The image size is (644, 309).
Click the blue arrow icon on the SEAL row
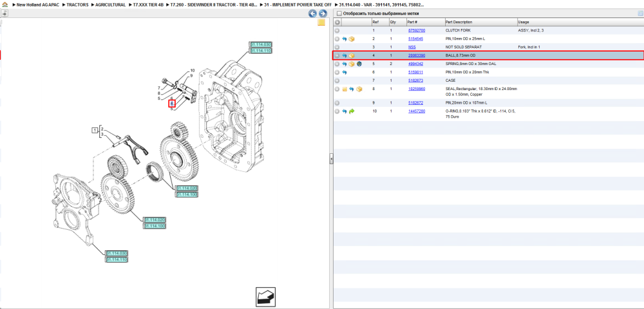tap(352, 89)
